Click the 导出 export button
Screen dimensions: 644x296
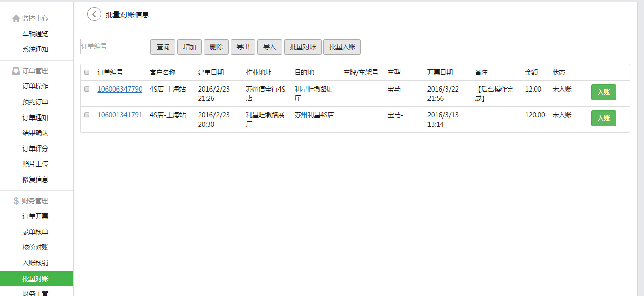pos(243,47)
